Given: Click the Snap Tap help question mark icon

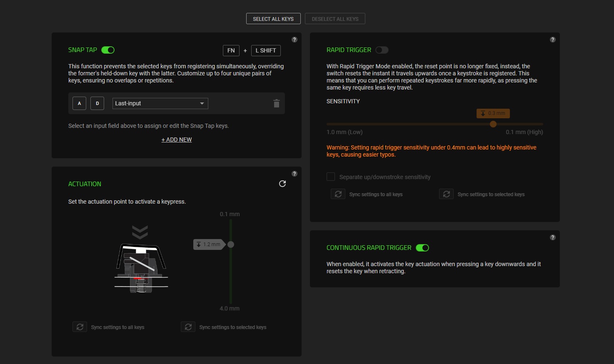Looking at the screenshot, I should pyautogui.click(x=295, y=40).
